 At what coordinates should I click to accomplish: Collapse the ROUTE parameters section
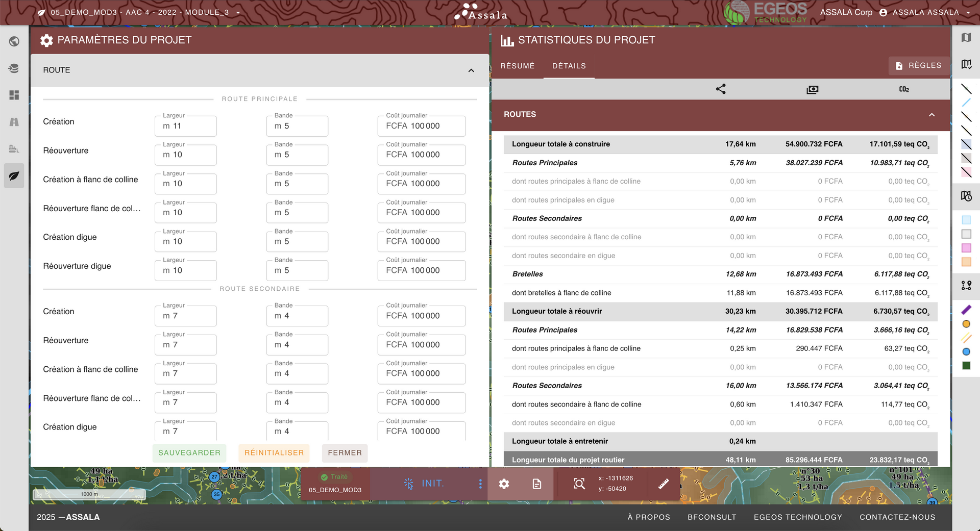(471, 70)
